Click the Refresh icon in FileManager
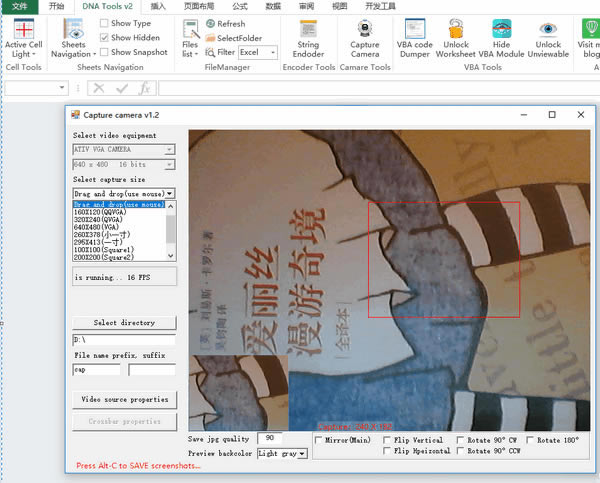This screenshot has height=483, width=600. (210, 23)
